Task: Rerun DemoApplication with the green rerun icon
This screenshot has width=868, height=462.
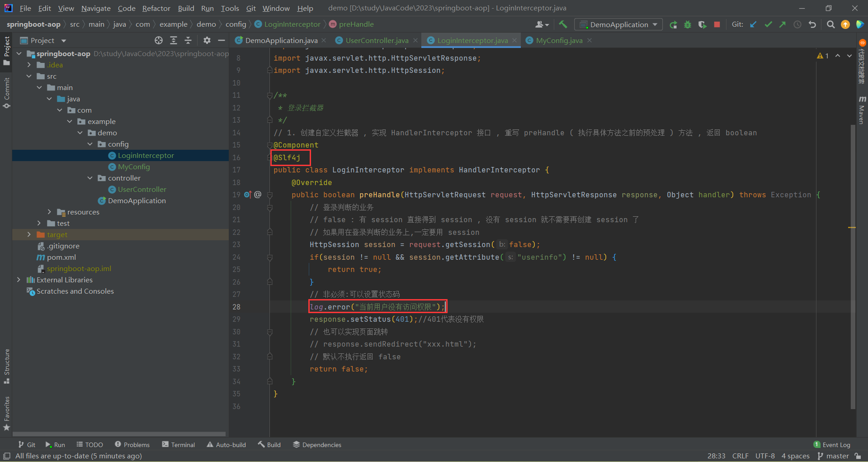Action: [x=673, y=24]
